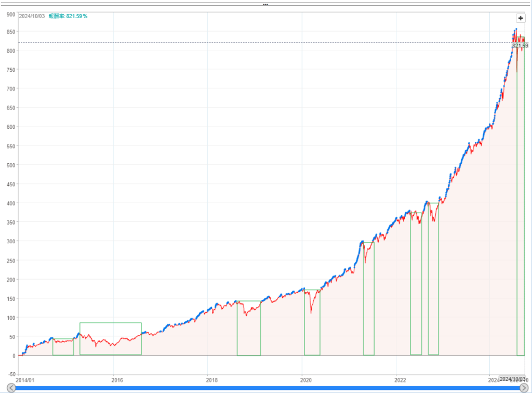532x393 pixels.
Task: Click the 報酬率 821.59% text at top
Action: [68, 16]
